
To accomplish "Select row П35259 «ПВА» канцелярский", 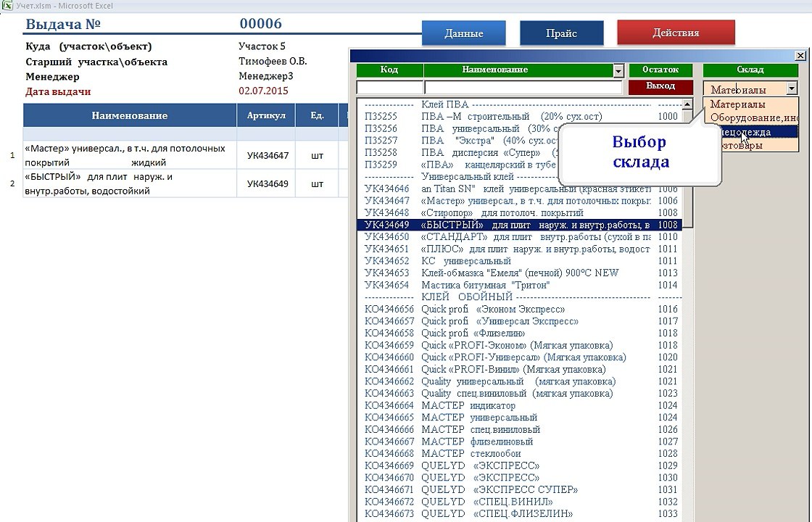I will coord(520,165).
